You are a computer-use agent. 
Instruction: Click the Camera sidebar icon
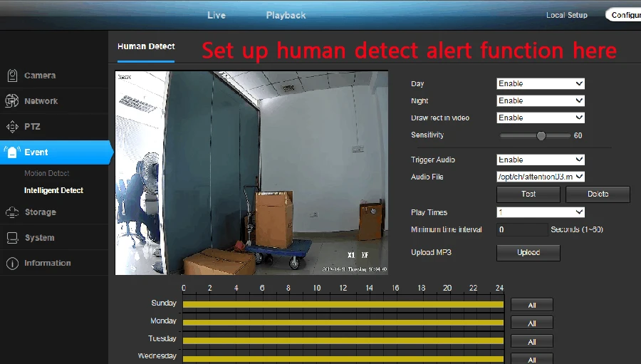[12, 76]
